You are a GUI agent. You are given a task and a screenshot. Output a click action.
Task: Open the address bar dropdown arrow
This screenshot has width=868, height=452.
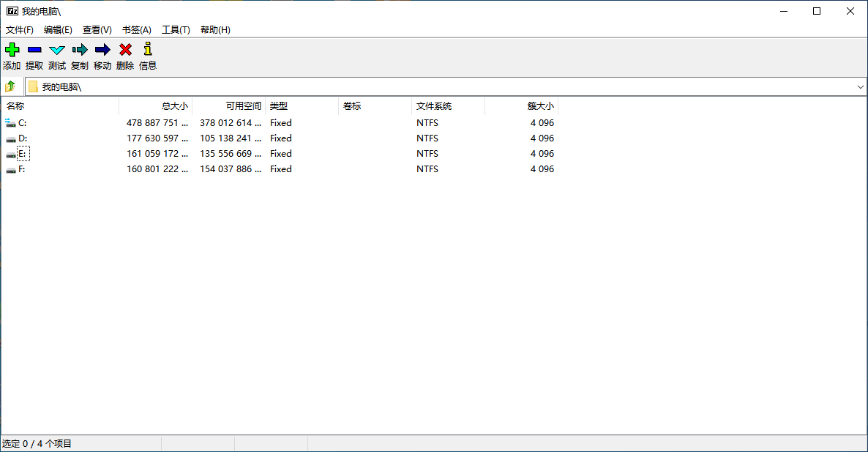click(x=860, y=86)
